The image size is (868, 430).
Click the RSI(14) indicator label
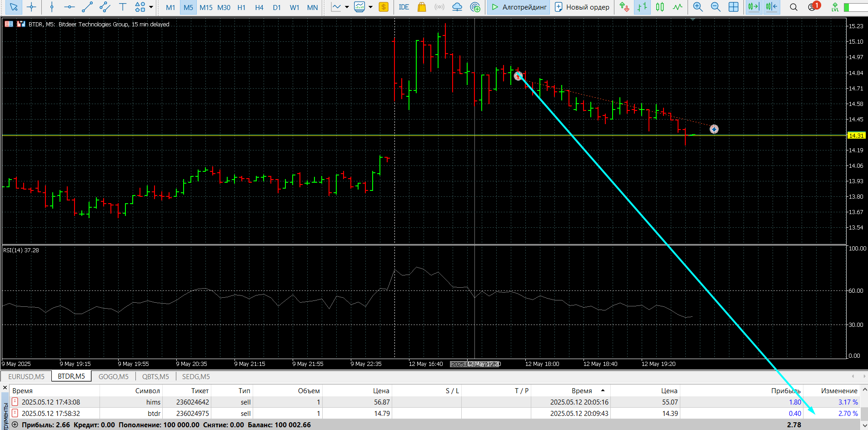21,250
